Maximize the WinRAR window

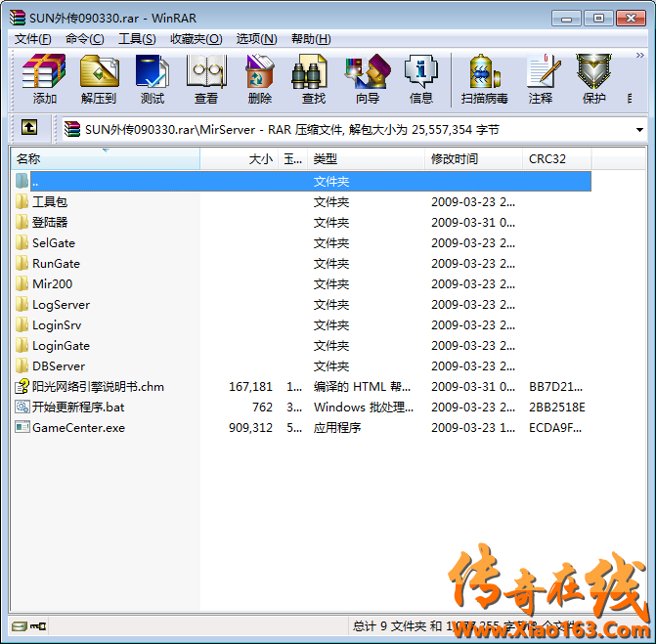598,19
